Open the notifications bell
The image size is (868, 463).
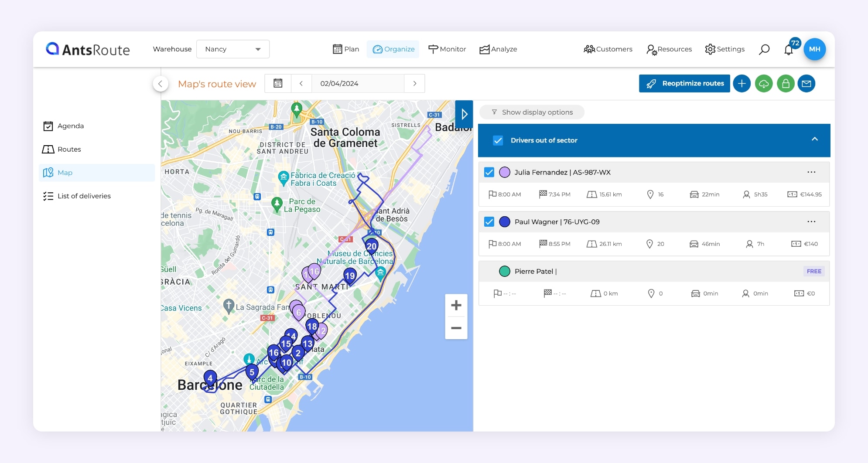[788, 49]
